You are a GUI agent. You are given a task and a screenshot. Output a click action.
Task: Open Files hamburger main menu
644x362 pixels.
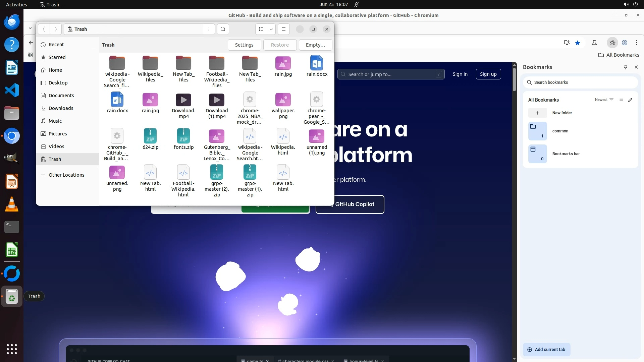click(x=284, y=29)
